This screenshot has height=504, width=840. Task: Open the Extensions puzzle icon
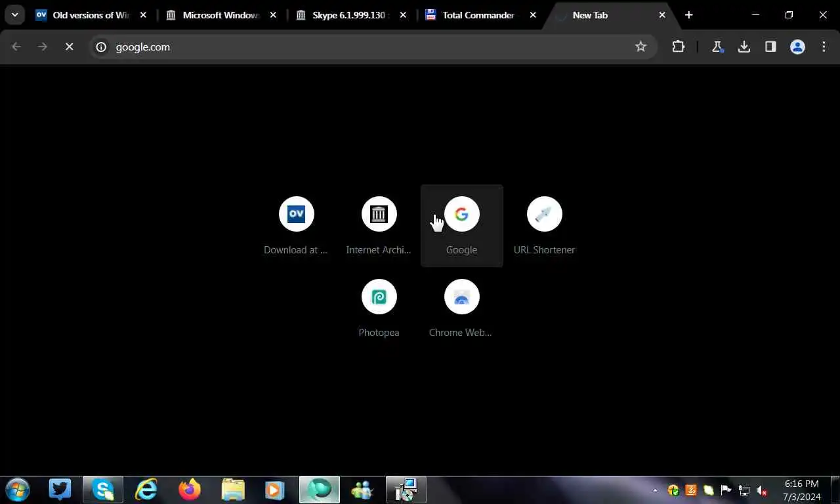coord(678,47)
